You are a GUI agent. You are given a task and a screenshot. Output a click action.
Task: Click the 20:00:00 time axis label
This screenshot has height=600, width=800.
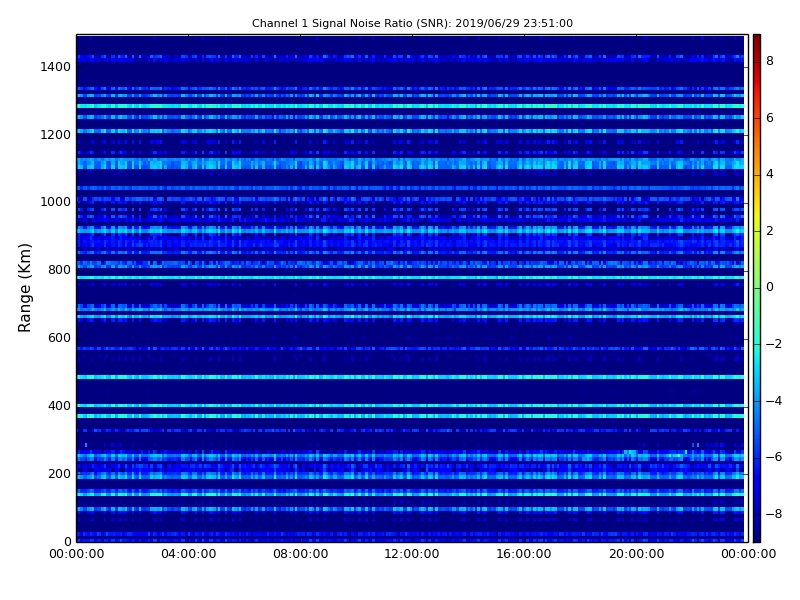coord(636,554)
